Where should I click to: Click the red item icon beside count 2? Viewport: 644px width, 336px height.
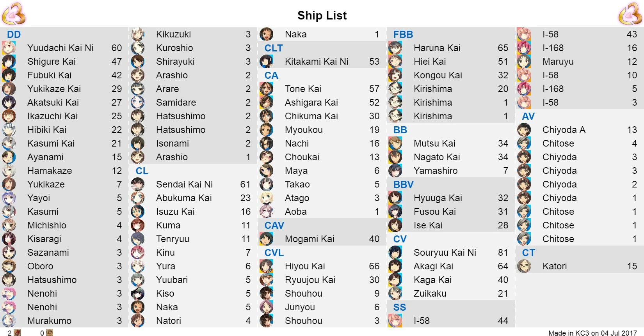17,332
